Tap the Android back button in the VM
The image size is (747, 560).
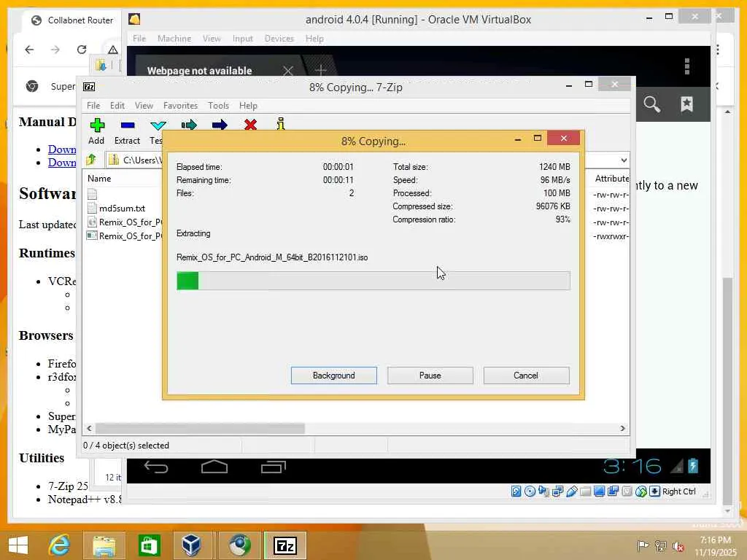(x=156, y=467)
